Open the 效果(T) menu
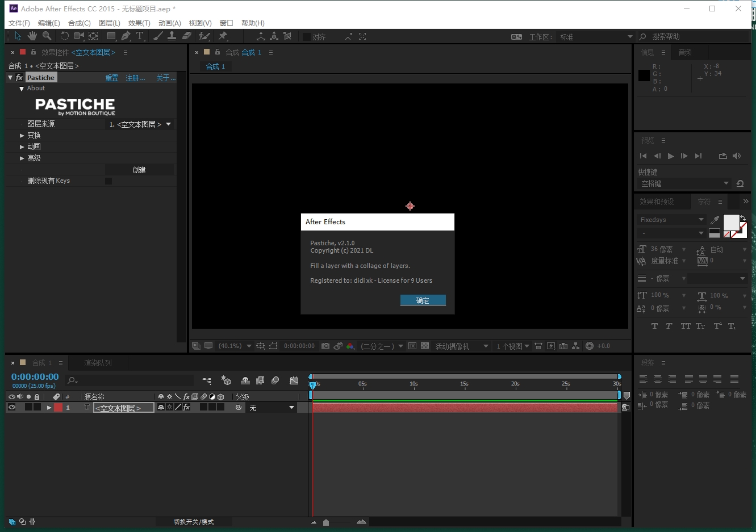 pyautogui.click(x=139, y=23)
